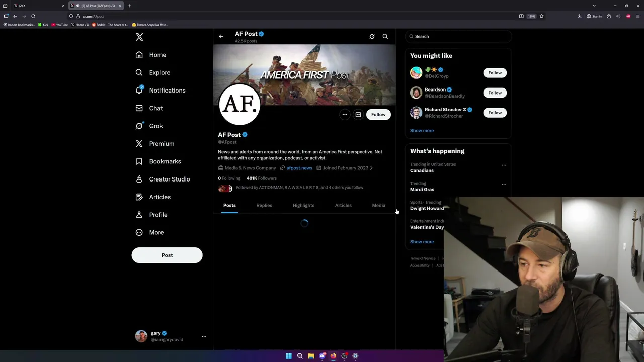The image size is (644, 362).
Task: Open account options dots next to gary
Action: pos(204,336)
